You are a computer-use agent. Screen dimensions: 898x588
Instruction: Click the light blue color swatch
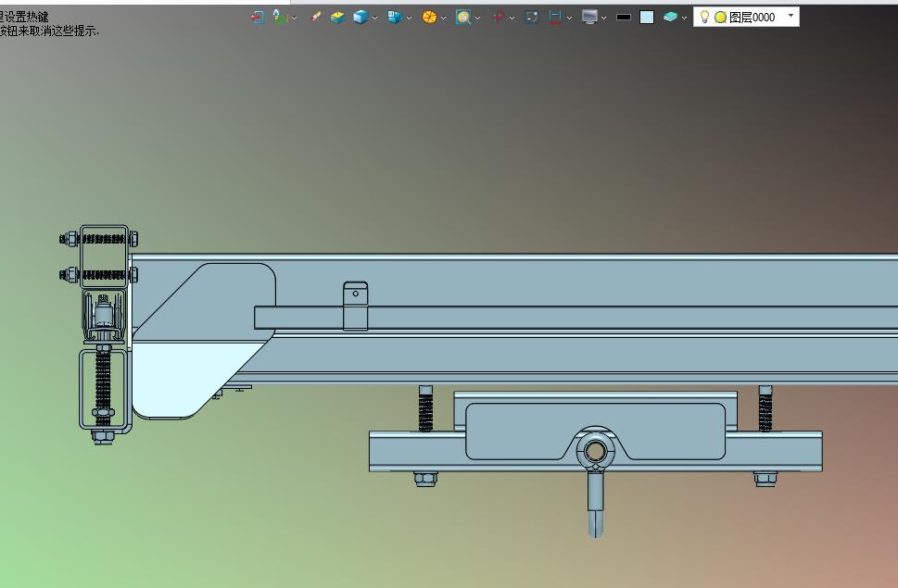coord(647,17)
